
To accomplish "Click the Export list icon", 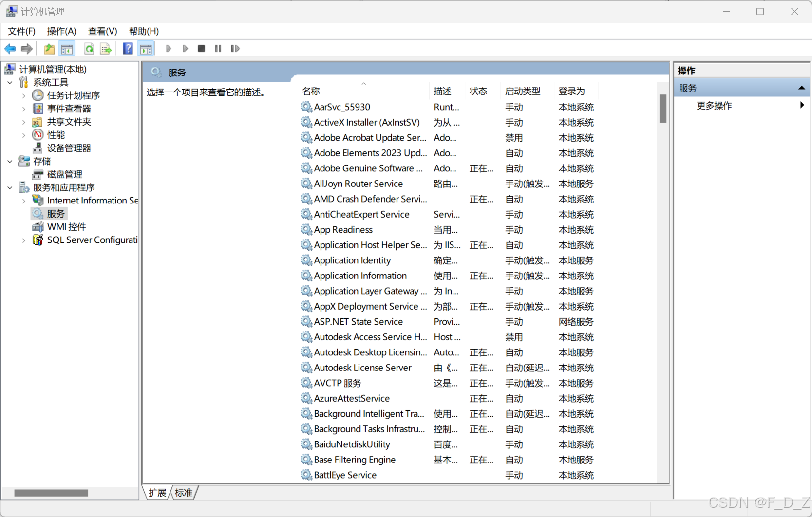I will coord(105,49).
